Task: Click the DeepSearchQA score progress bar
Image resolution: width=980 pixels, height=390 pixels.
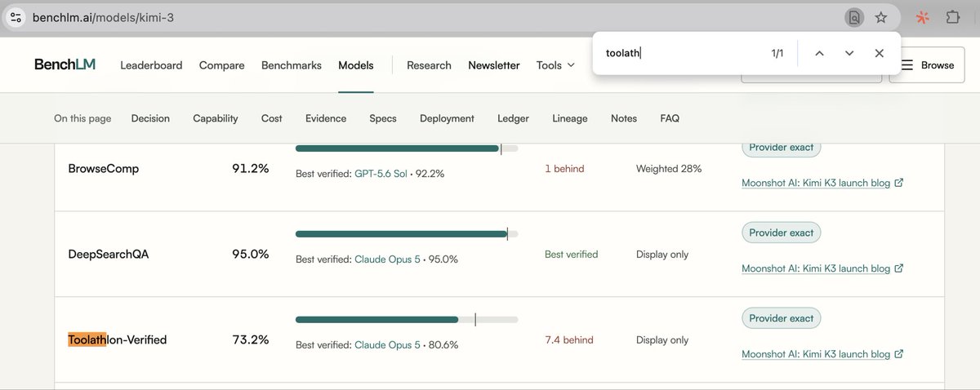Action: (x=407, y=234)
